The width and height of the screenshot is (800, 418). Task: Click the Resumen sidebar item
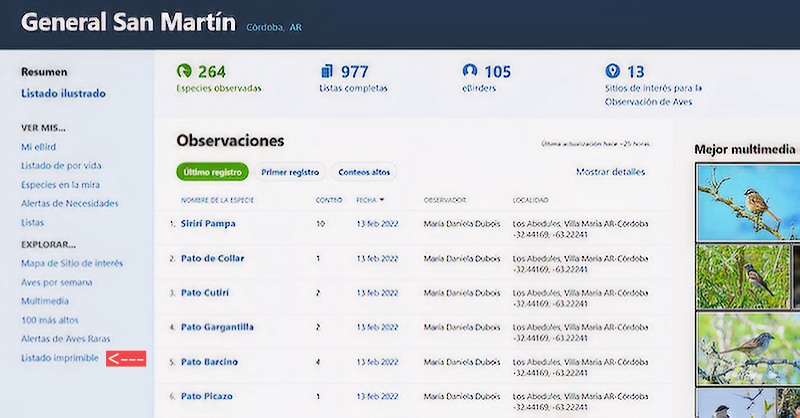click(44, 72)
